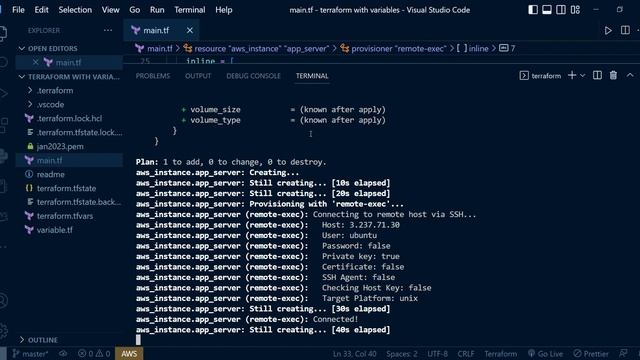Open the variable.tf file
The image size is (640, 360).
[55, 230]
